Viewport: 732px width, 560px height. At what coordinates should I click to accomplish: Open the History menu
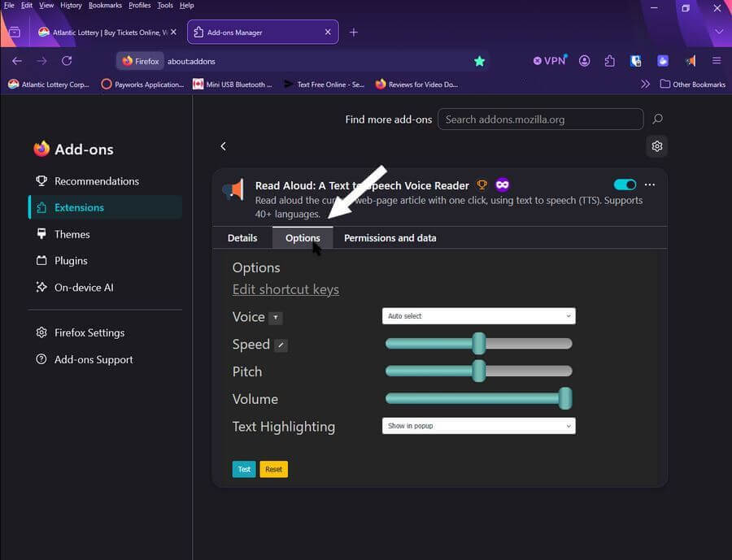(71, 5)
